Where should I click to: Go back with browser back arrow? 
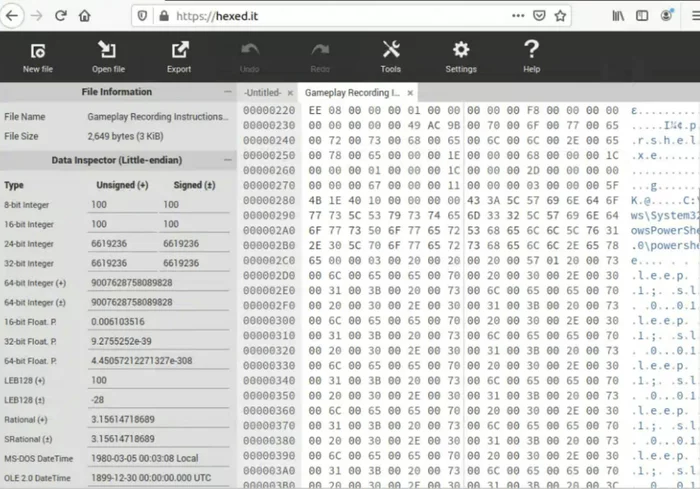point(12,16)
